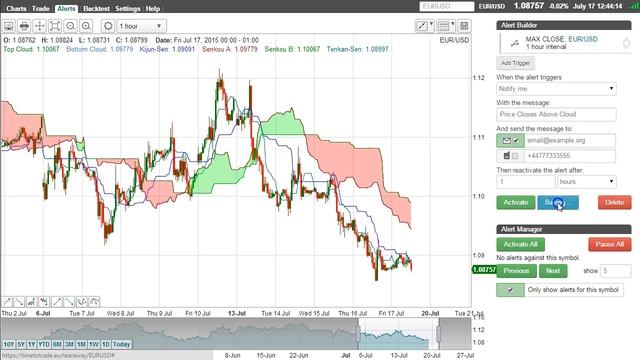
Task: Open the Backtest tab
Action: coord(96,9)
